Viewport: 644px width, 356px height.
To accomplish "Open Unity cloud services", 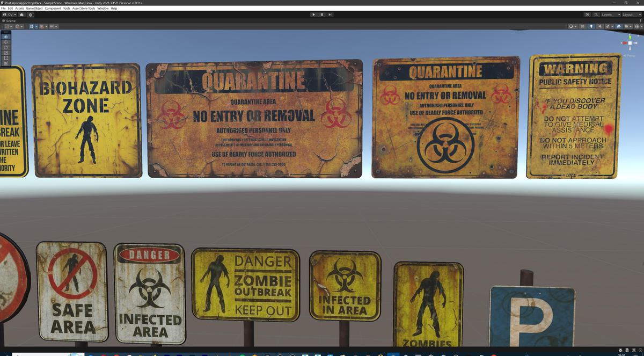I will [x=21, y=14].
